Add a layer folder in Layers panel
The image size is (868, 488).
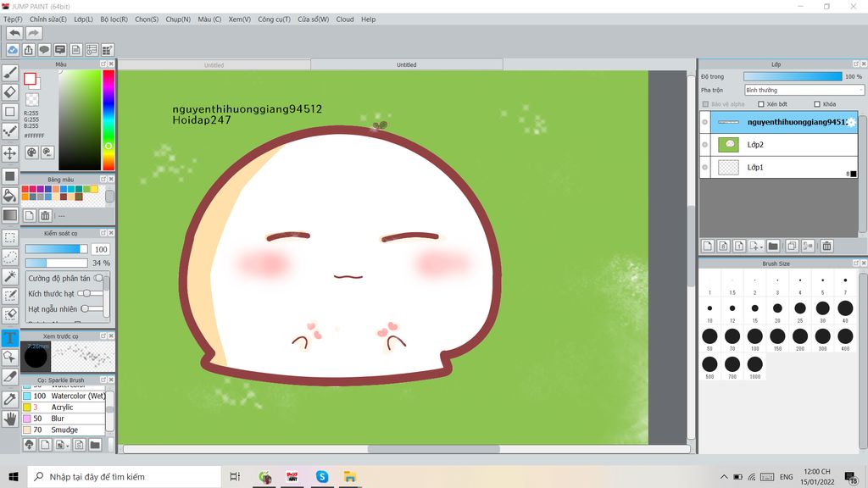point(773,247)
